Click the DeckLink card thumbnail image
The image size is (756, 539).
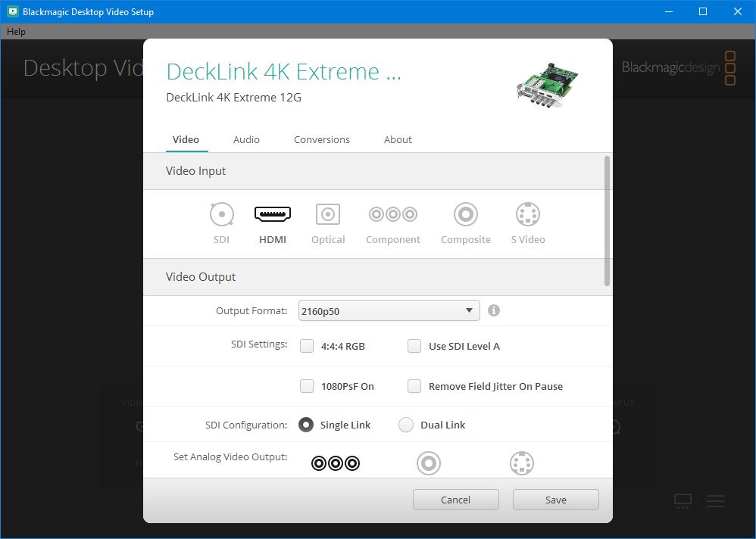pos(547,87)
